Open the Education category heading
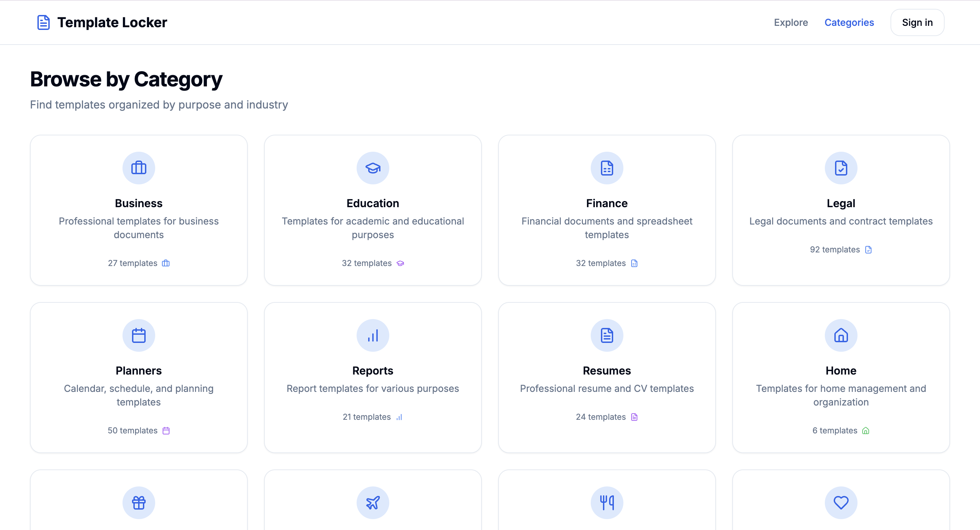 [373, 203]
